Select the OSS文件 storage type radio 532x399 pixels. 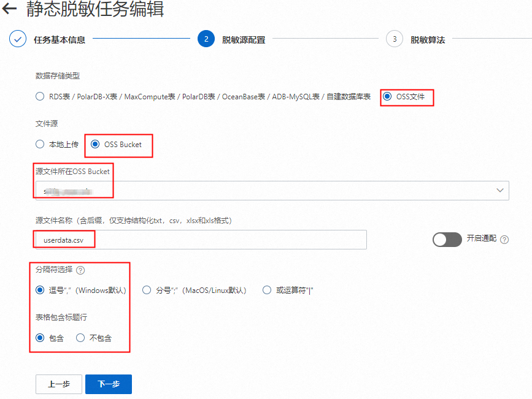(x=387, y=96)
